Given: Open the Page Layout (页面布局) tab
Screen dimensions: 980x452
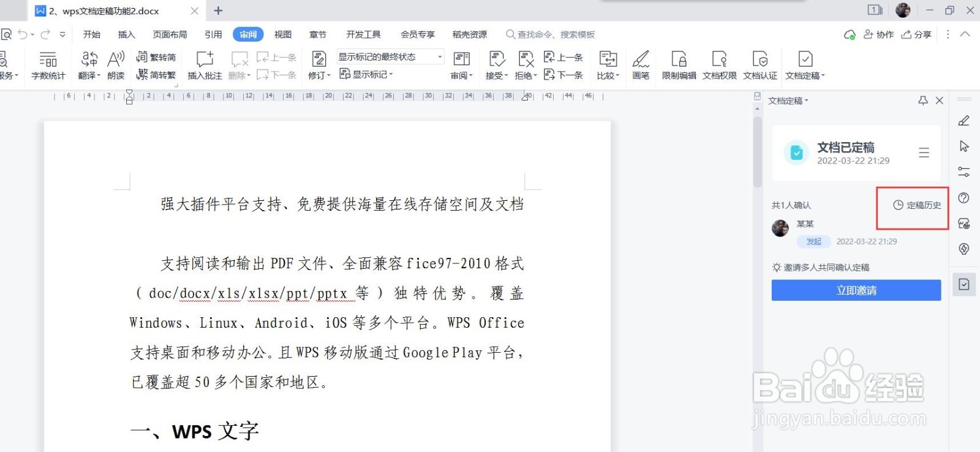Looking at the screenshot, I should click(170, 34).
